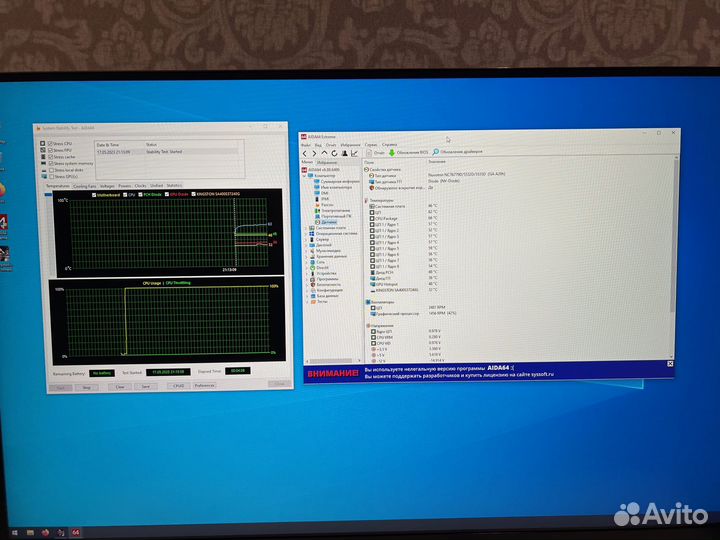Expand the DirectX tree node
720x540 pixels.
click(306, 268)
